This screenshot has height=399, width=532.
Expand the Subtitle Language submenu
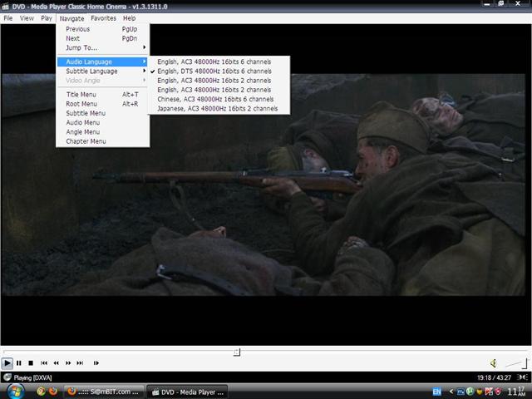coord(102,71)
